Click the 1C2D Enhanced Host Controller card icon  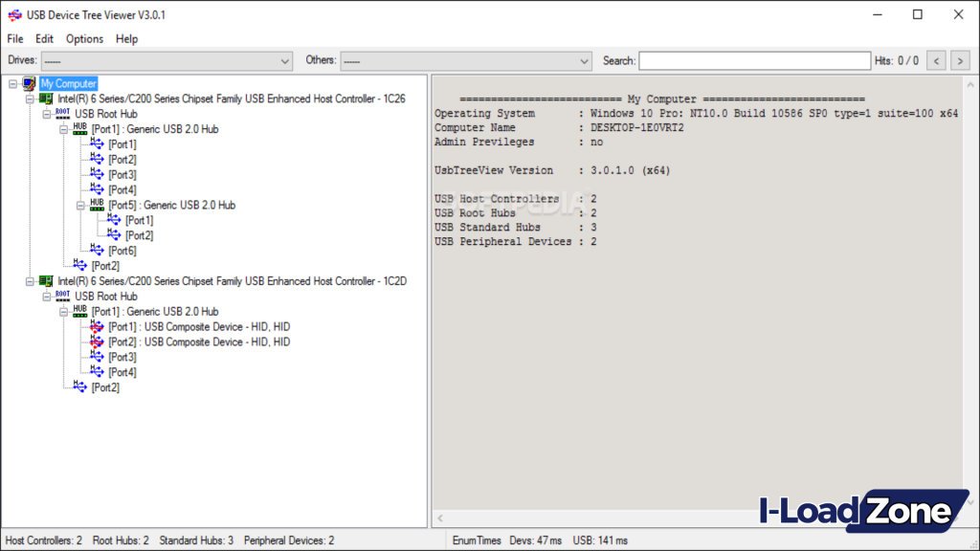pyautogui.click(x=44, y=281)
